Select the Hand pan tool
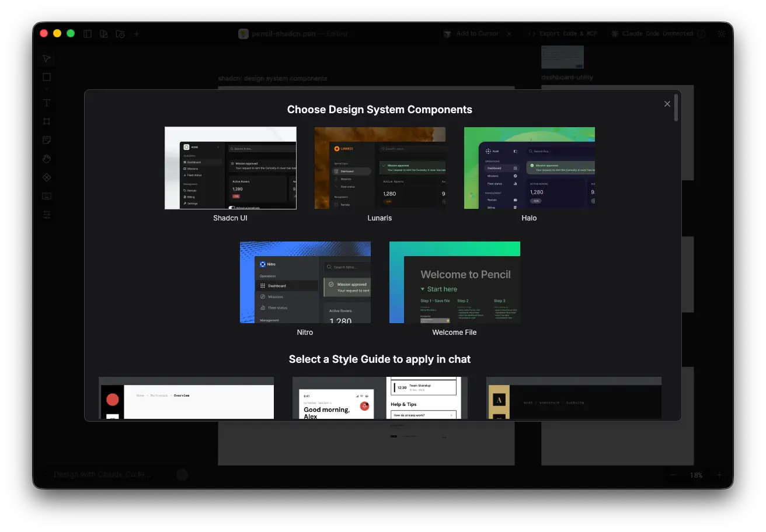 tap(47, 159)
